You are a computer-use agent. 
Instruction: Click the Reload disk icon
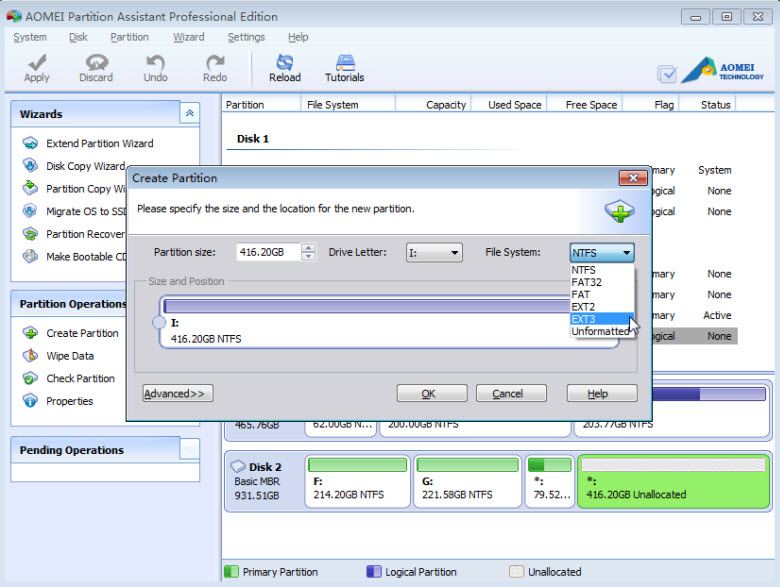(x=285, y=63)
